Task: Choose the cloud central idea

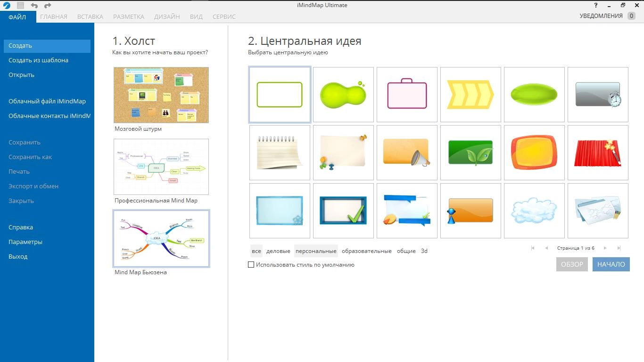Action: click(x=534, y=210)
